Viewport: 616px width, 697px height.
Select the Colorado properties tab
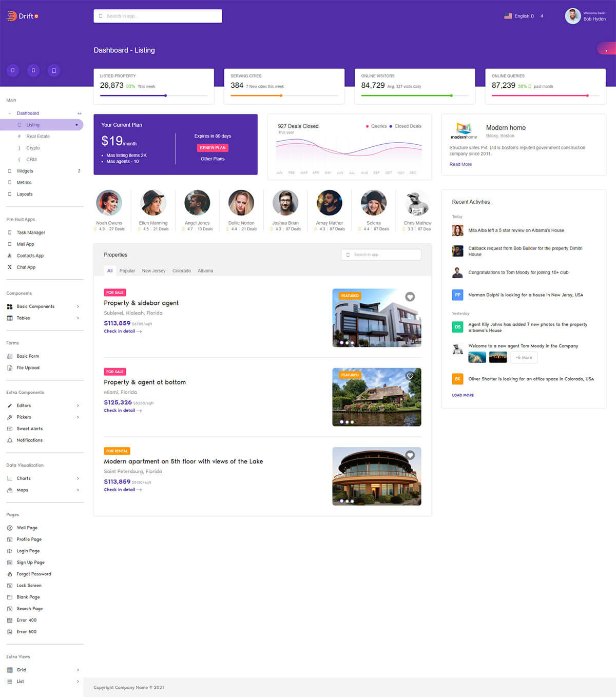181,271
